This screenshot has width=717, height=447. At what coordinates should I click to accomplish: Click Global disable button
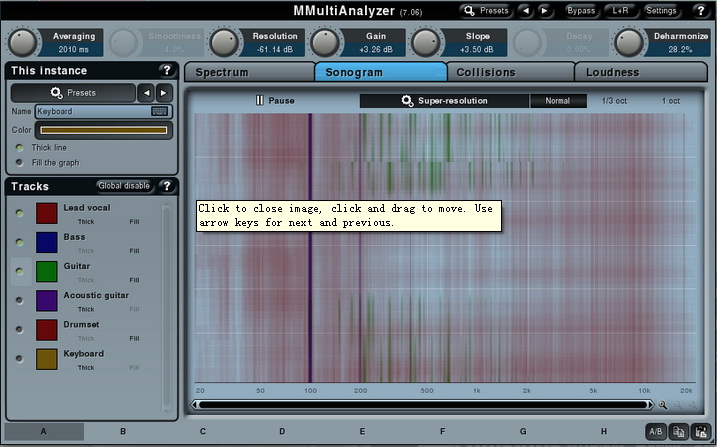[124, 186]
